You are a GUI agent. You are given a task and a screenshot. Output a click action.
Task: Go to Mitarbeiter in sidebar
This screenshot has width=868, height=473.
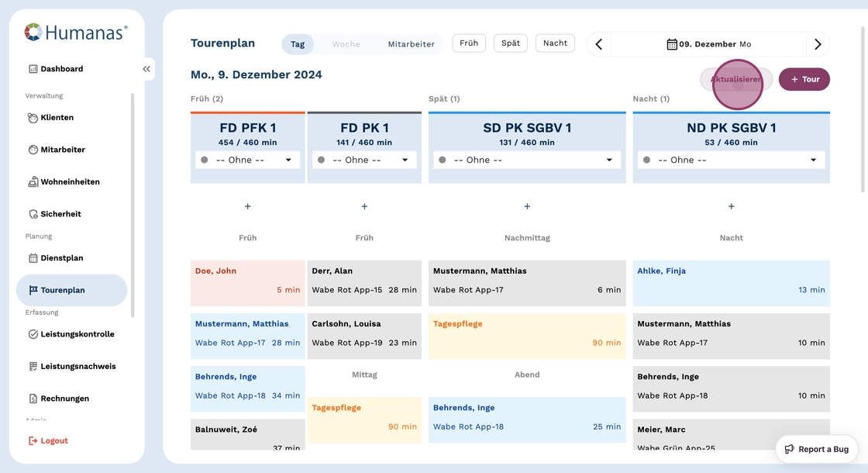(x=57, y=150)
